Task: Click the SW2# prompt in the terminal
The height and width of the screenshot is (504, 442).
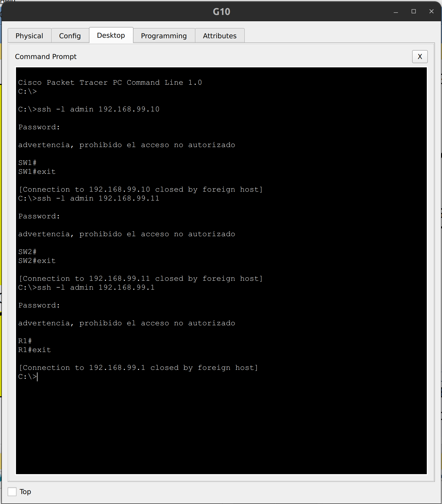Action: (27, 251)
